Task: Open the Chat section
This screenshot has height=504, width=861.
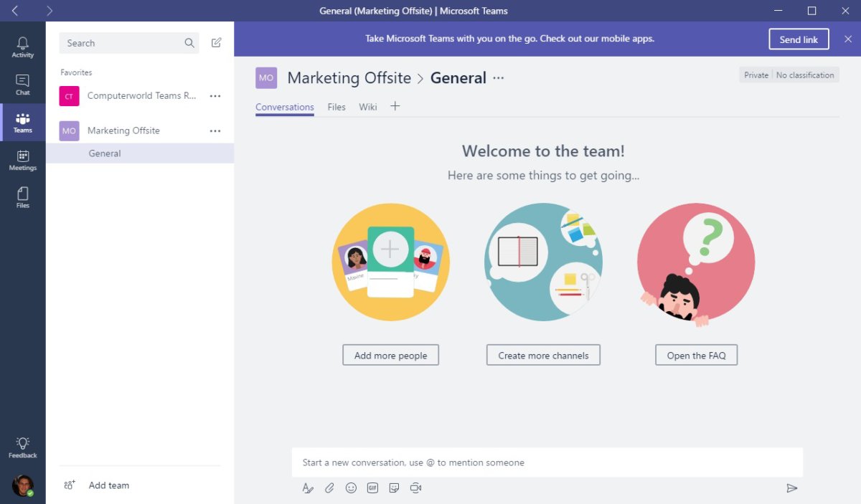Action: (x=22, y=85)
